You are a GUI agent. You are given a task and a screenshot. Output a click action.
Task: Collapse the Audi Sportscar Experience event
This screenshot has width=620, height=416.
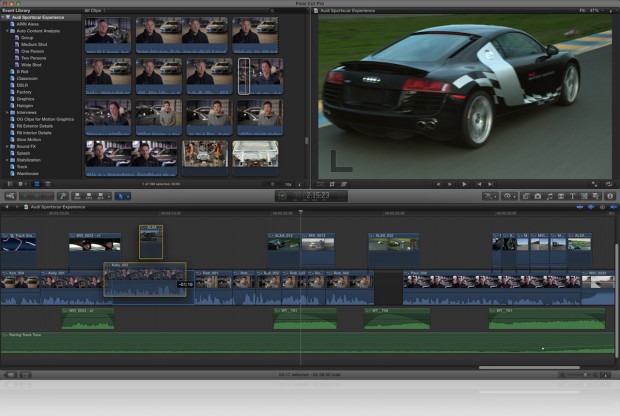(x=3, y=17)
